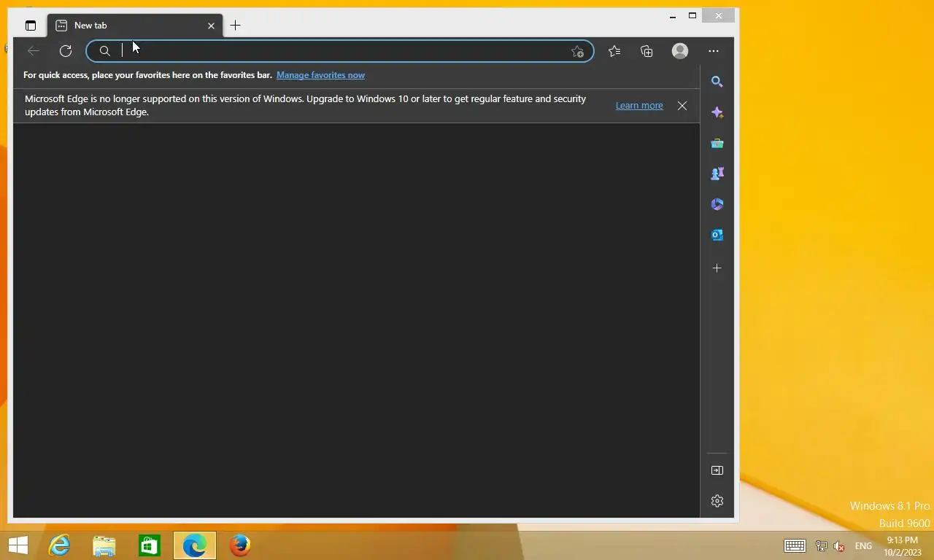Close the New tab tab

(x=211, y=26)
